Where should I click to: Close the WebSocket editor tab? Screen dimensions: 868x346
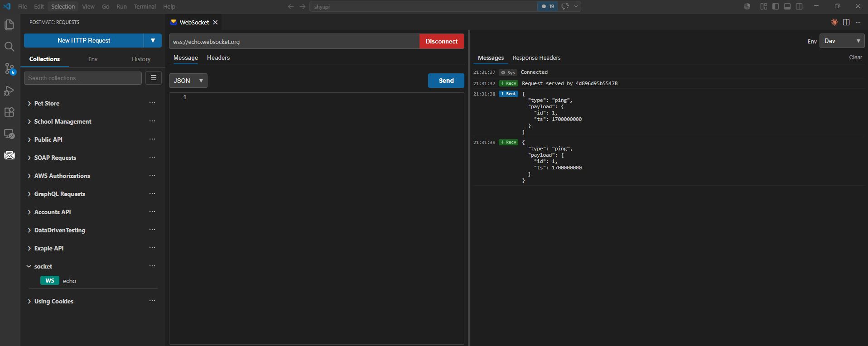[216, 22]
